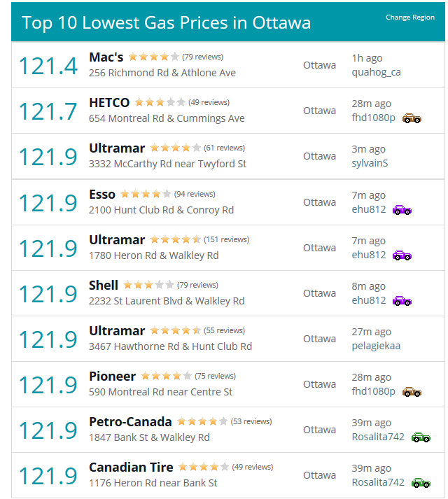Click purple car icon in Esso row
This screenshot has width=448, height=499.
point(402,210)
